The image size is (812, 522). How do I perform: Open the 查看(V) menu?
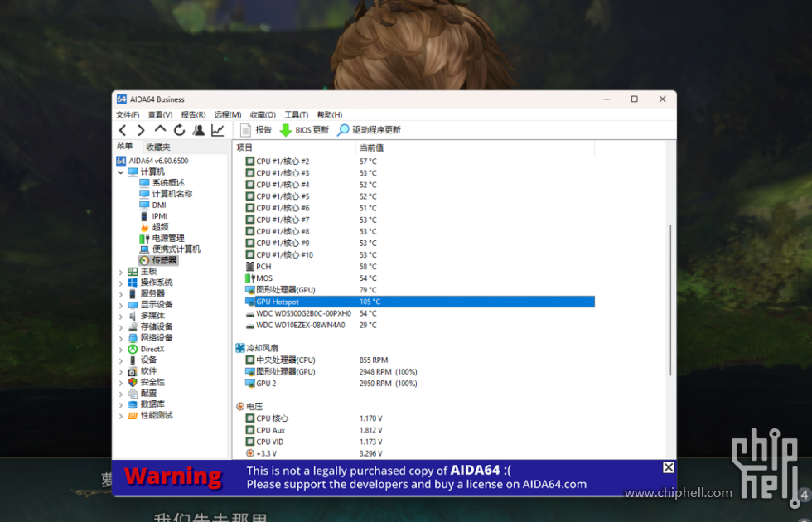(161, 114)
